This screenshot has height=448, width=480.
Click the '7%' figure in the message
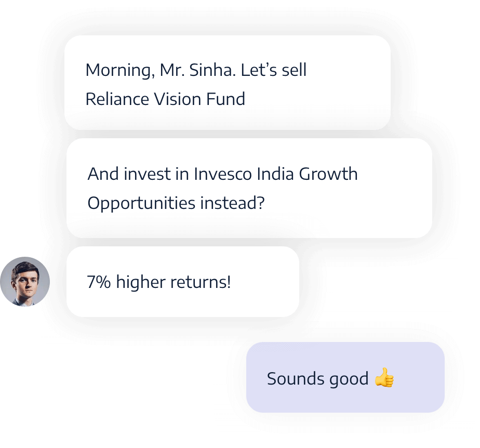(99, 282)
